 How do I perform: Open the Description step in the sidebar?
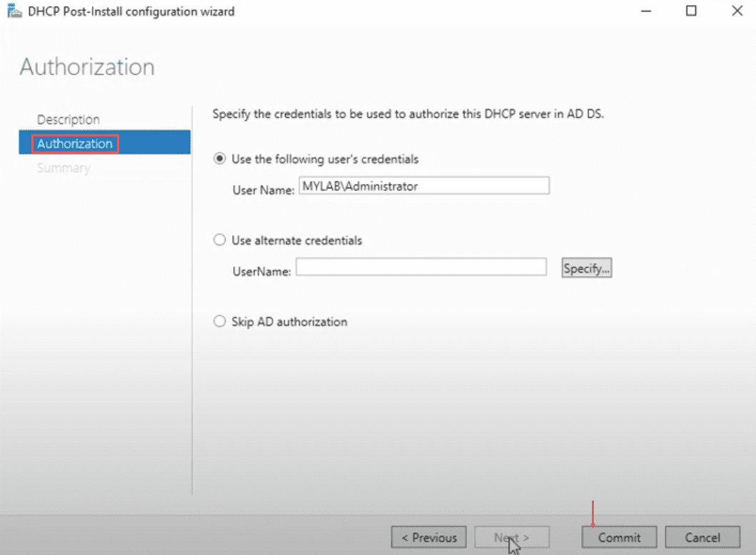69,119
